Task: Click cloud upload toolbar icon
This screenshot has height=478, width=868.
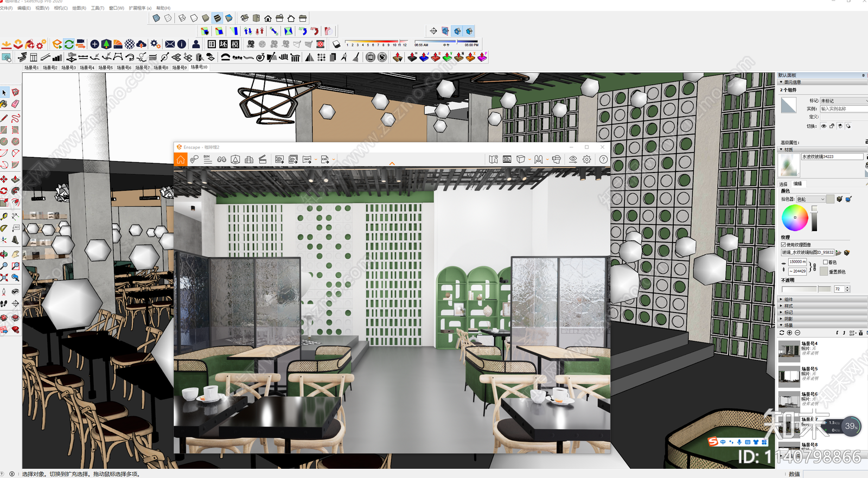Action: pyautogui.click(x=142, y=44)
